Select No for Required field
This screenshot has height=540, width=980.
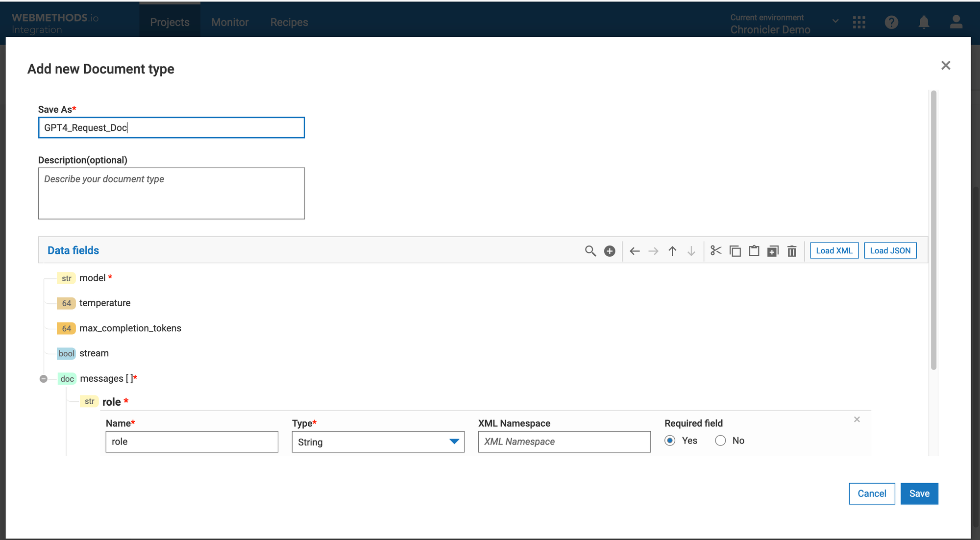coord(720,441)
